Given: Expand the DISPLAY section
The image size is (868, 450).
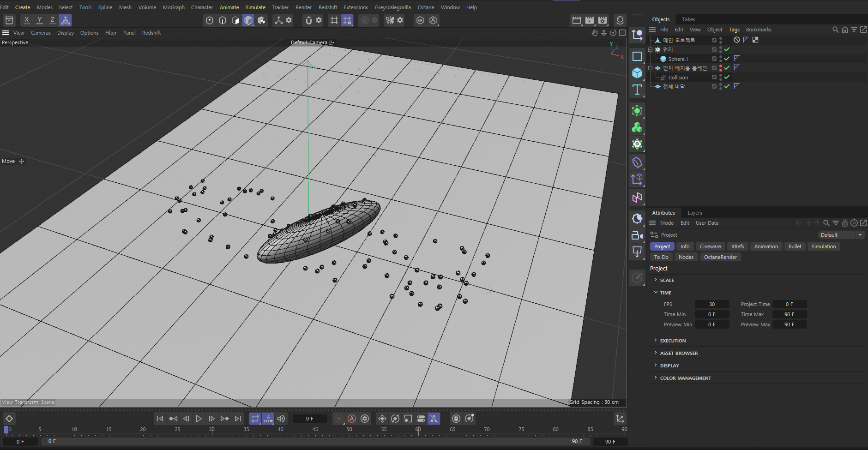Looking at the screenshot, I should 656,365.
